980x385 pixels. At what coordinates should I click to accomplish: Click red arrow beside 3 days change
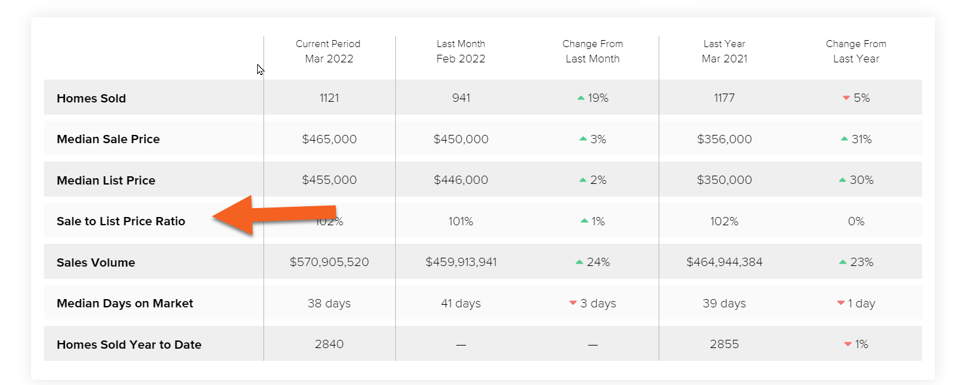click(x=573, y=304)
